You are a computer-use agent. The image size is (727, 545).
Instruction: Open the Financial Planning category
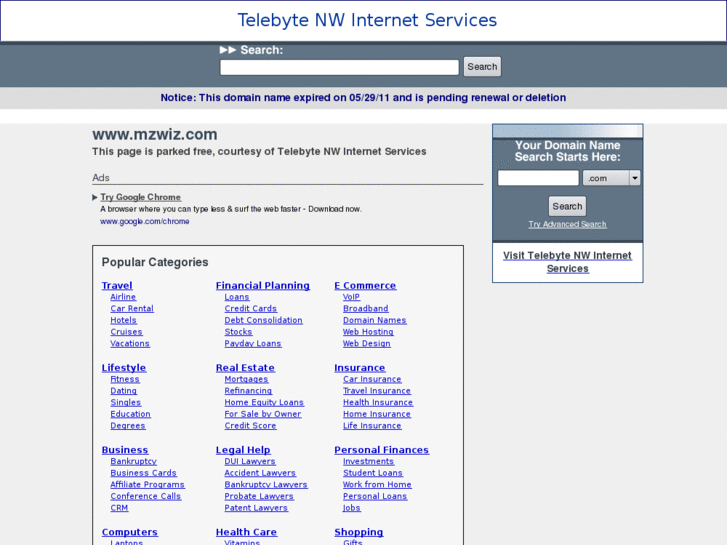tap(262, 286)
